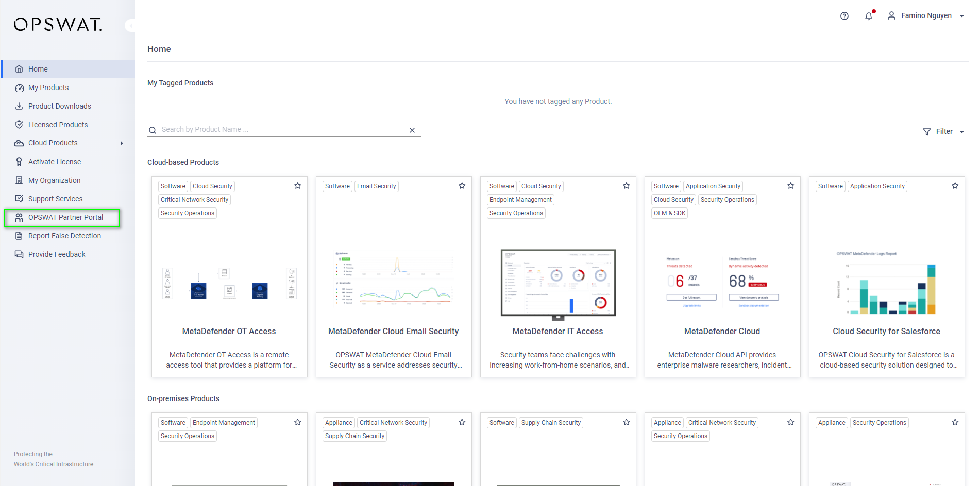
Task: Click the My Organization building icon
Action: (x=19, y=180)
